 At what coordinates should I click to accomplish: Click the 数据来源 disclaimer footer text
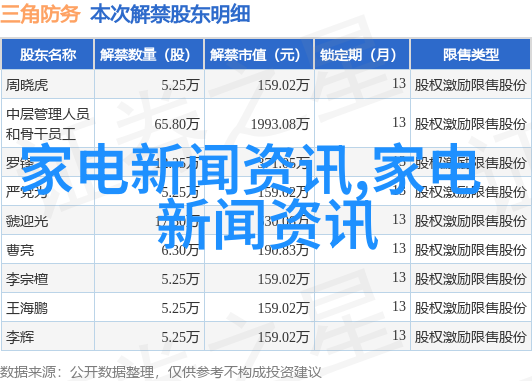coord(160,372)
